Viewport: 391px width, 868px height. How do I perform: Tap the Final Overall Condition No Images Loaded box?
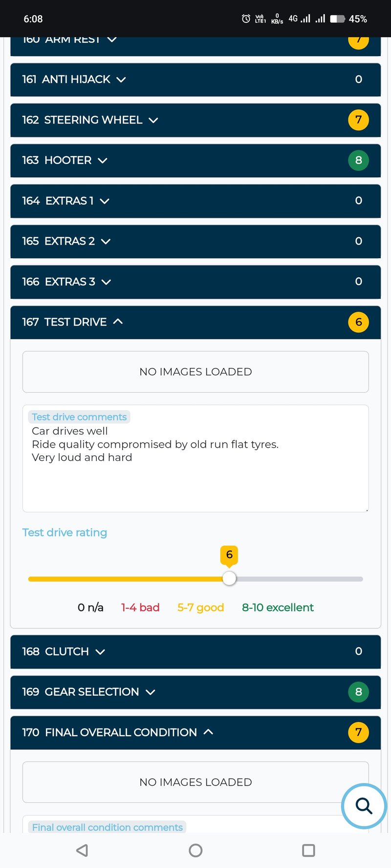[x=195, y=782]
